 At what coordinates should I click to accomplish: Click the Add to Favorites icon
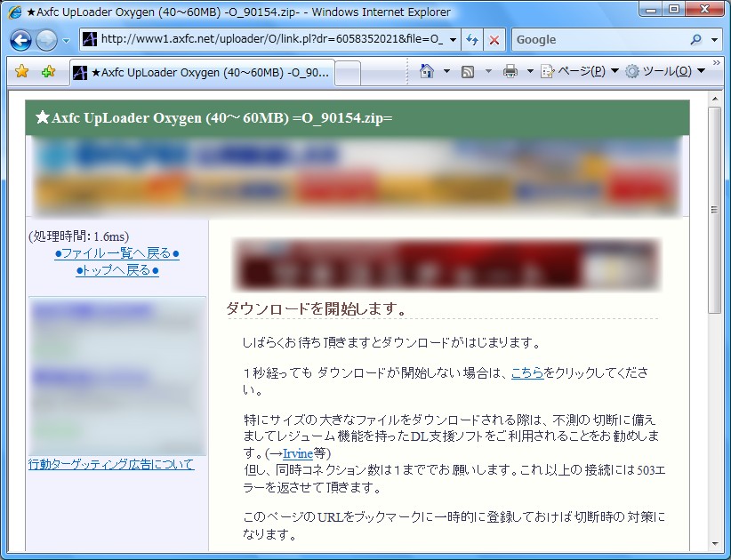48,71
